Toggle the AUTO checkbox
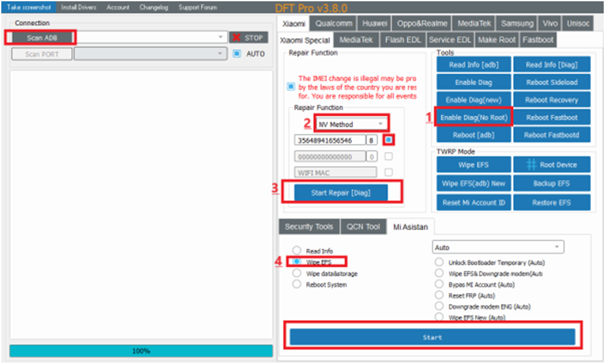This screenshot has height=364, width=605. [x=237, y=53]
